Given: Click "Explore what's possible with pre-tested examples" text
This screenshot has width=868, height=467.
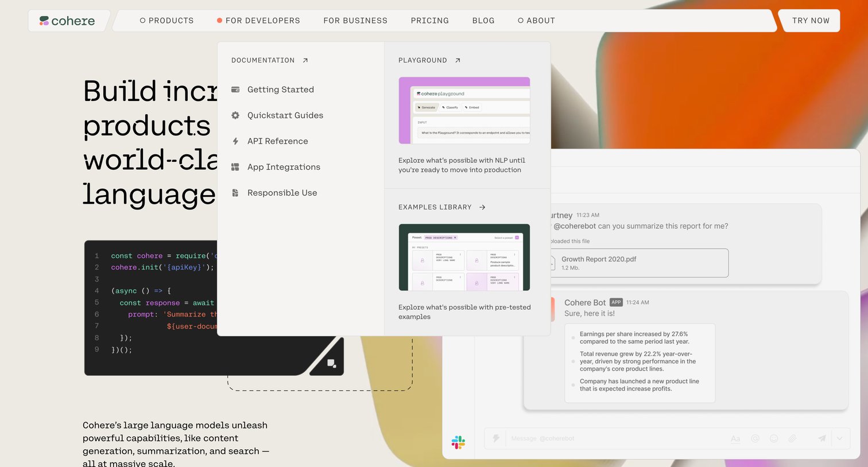Looking at the screenshot, I should pyautogui.click(x=464, y=312).
